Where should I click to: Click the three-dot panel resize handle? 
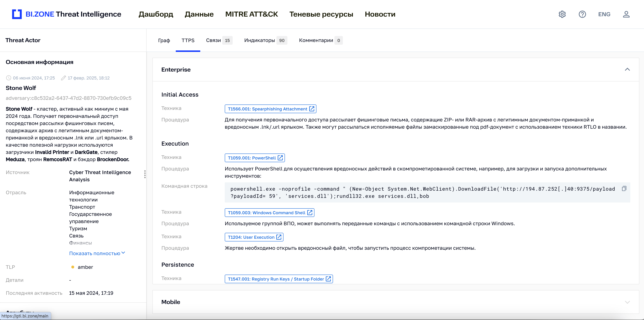[x=145, y=174]
